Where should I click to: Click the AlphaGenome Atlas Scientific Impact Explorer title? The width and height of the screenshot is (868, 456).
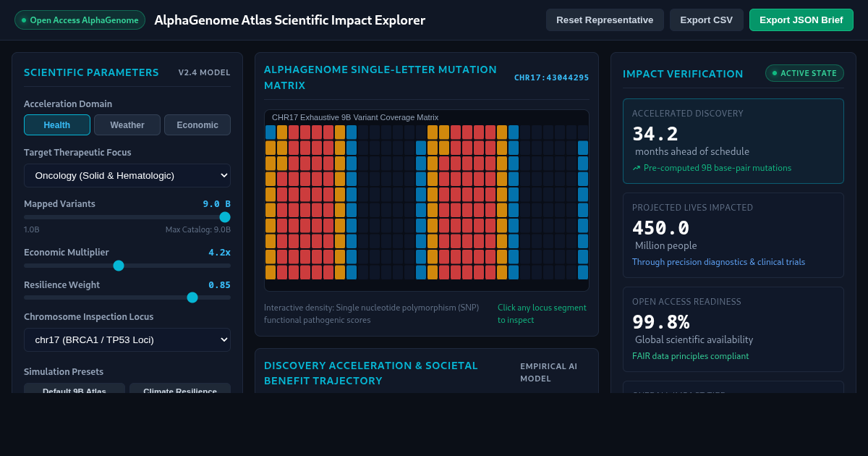(x=290, y=20)
